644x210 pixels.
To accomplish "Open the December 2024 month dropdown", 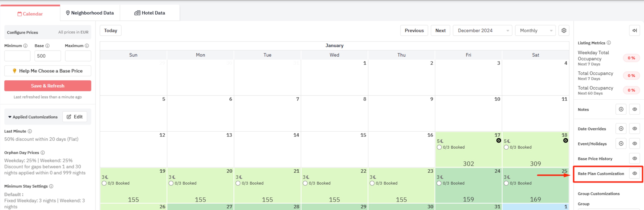I will pos(482,30).
